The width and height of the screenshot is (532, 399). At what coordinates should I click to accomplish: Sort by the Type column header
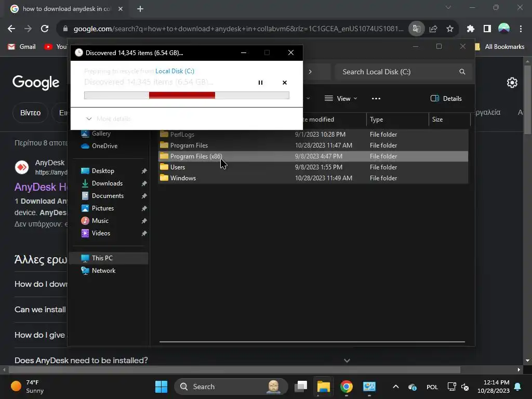tap(397, 119)
